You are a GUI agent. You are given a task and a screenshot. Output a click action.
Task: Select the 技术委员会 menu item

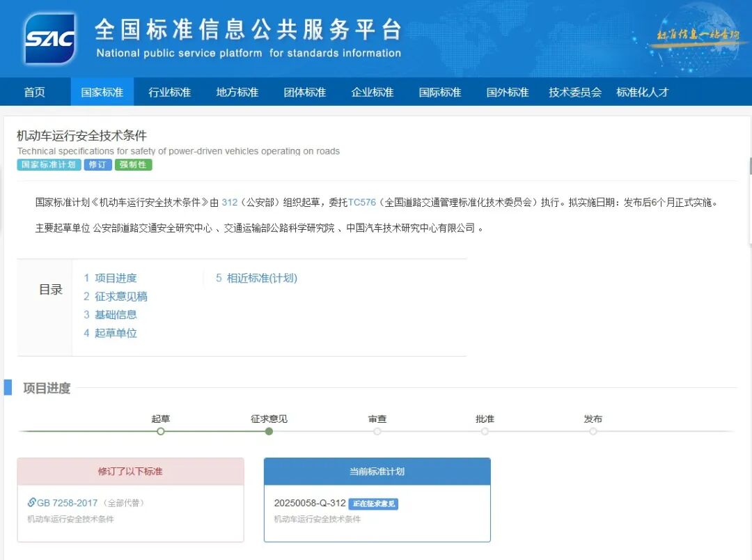[x=575, y=91]
